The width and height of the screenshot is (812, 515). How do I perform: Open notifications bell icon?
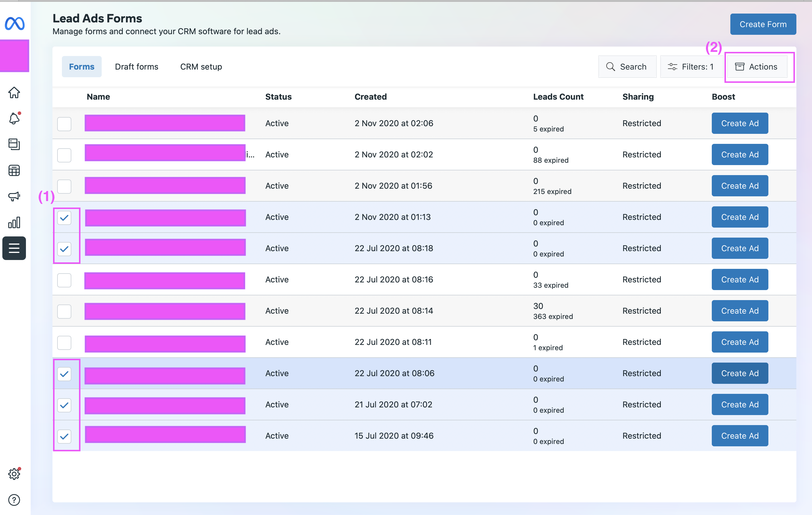click(14, 119)
